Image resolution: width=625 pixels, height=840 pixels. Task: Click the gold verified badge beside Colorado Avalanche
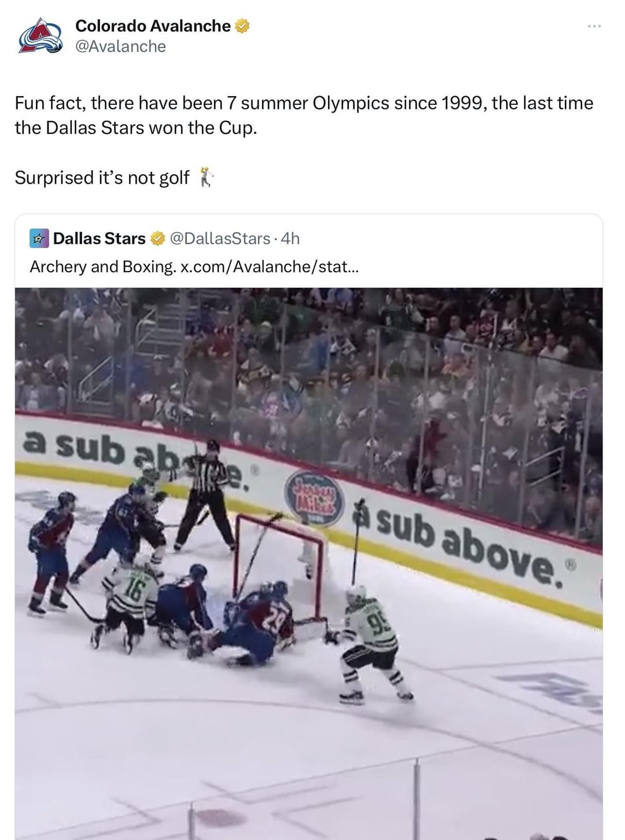click(x=242, y=26)
